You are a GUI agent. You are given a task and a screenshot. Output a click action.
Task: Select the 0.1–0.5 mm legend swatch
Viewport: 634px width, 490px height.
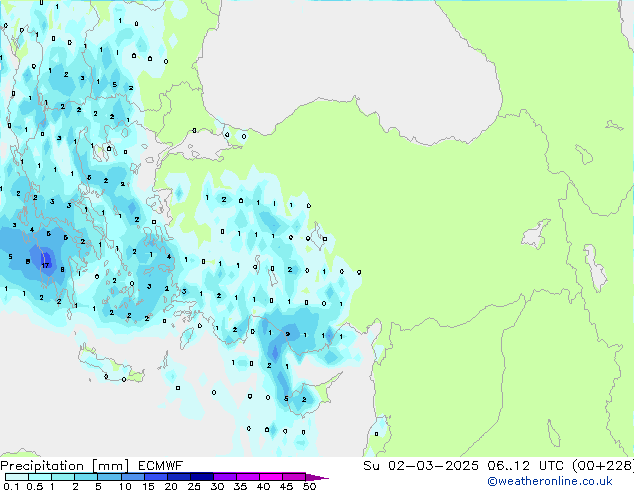tap(17, 477)
